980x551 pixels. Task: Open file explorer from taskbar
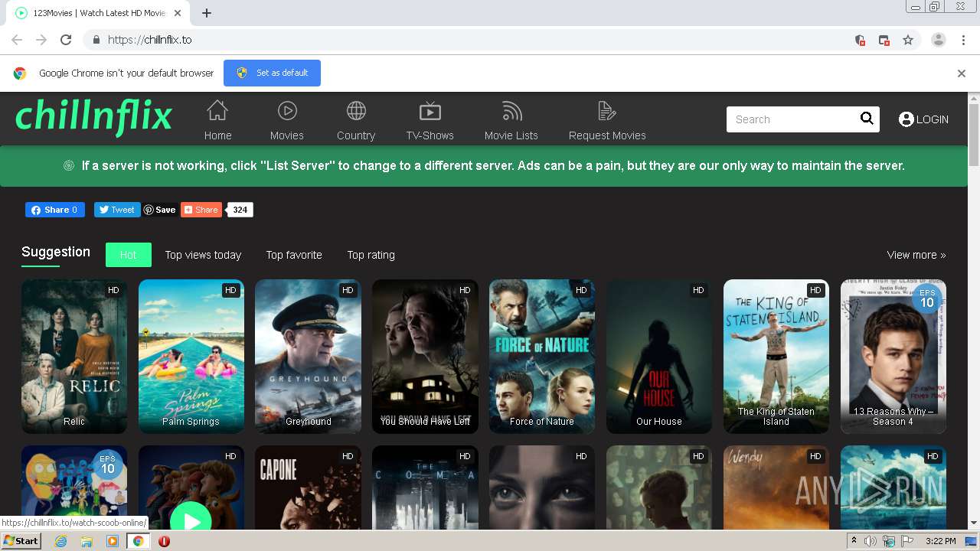click(x=87, y=541)
